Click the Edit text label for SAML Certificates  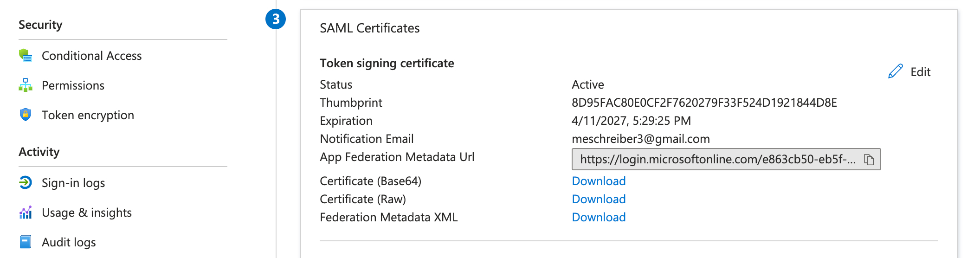click(920, 72)
